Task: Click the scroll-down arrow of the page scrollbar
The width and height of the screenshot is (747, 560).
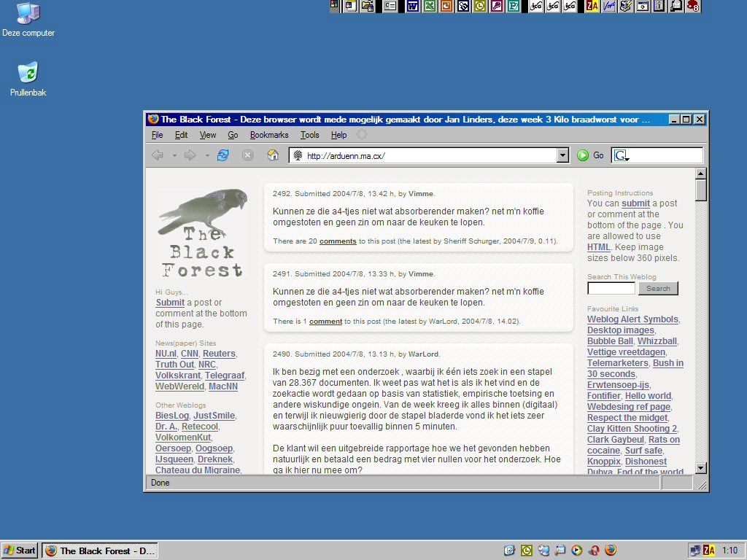Action: 700,467
